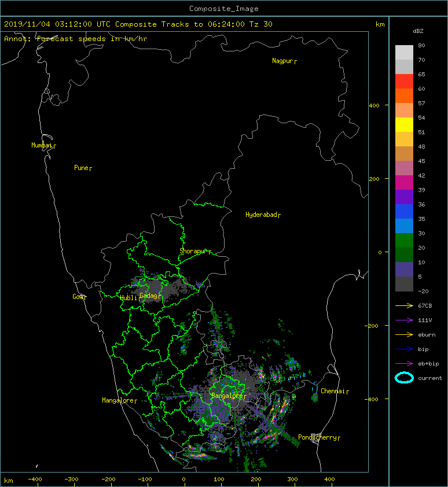Click the -200 tick on the vertical axis
Viewport: 448px width, 487px height.
click(x=372, y=326)
